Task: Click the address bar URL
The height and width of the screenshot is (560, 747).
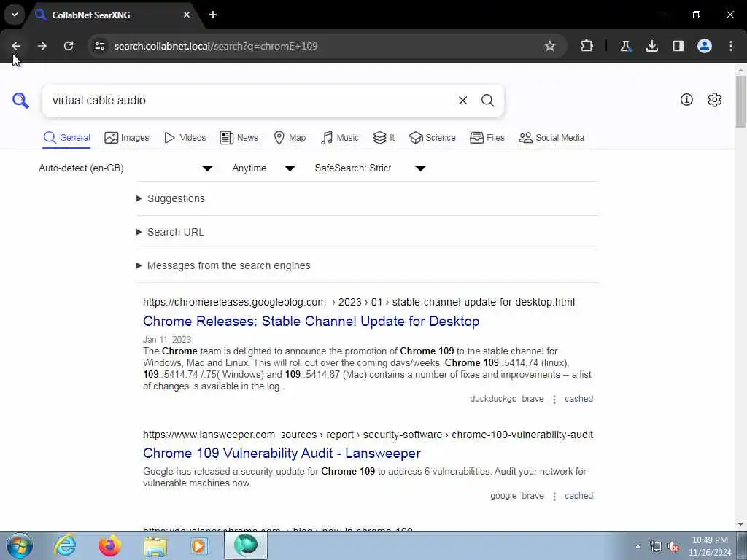Action: 216,46
